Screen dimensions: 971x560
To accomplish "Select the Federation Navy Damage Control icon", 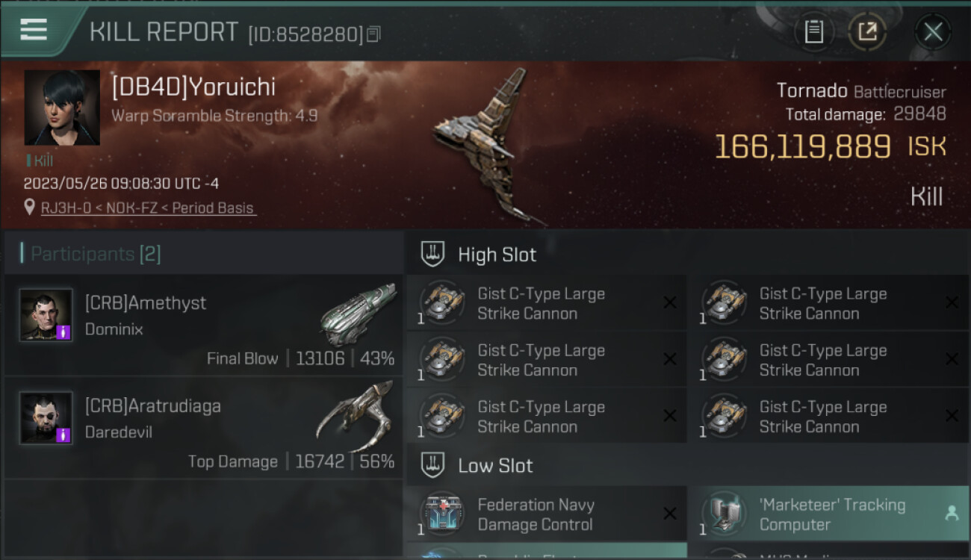I will coord(441,514).
